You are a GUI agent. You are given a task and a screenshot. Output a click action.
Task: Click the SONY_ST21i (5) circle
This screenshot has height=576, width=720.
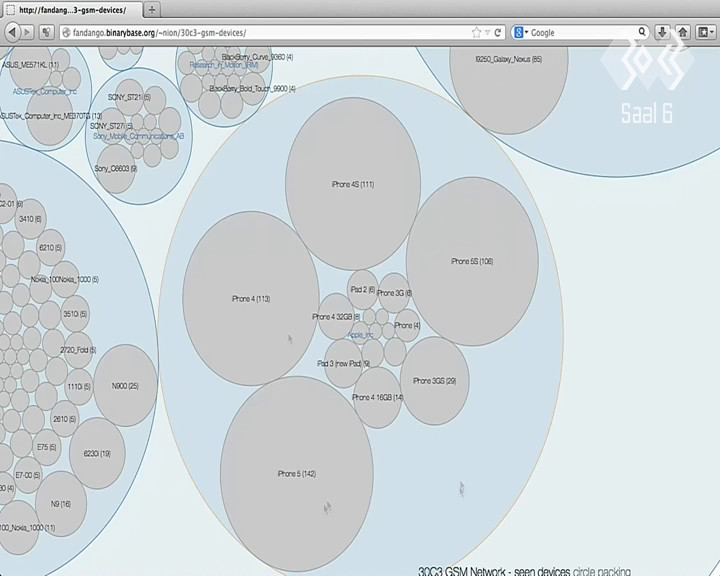point(129,97)
